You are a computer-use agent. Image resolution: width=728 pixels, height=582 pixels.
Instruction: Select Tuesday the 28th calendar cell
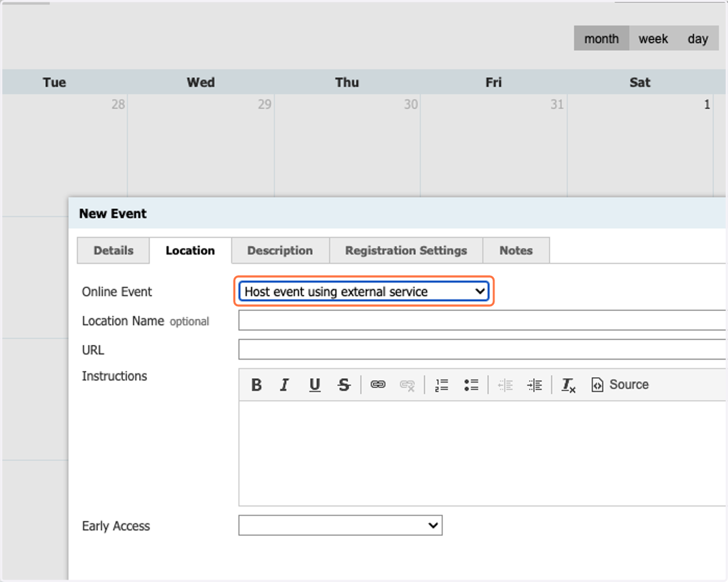click(x=64, y=145)
